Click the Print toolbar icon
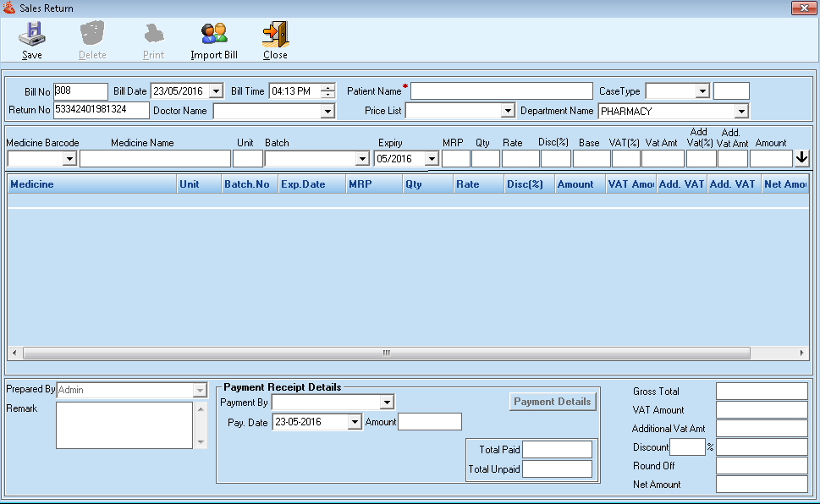Viewport: 820px width, 504px height. click(x=153, y=35)
